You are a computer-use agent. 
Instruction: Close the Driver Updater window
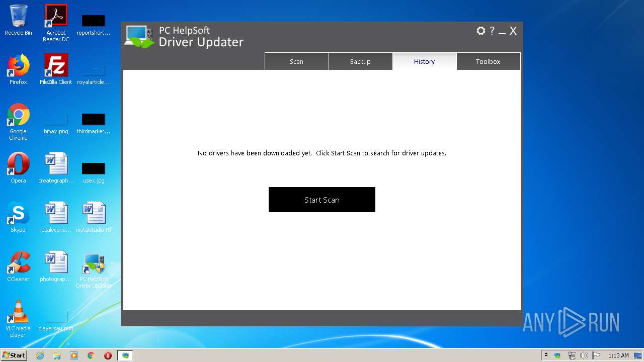pyautogui.click(x=513, y=31)
